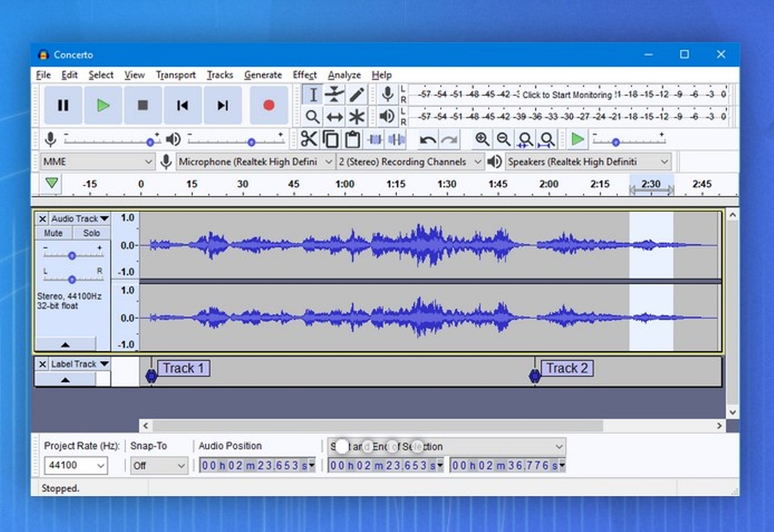Select the Time Shift tool
The width and height of the screenshot is (774, 532).
click(x=334, y=116)
